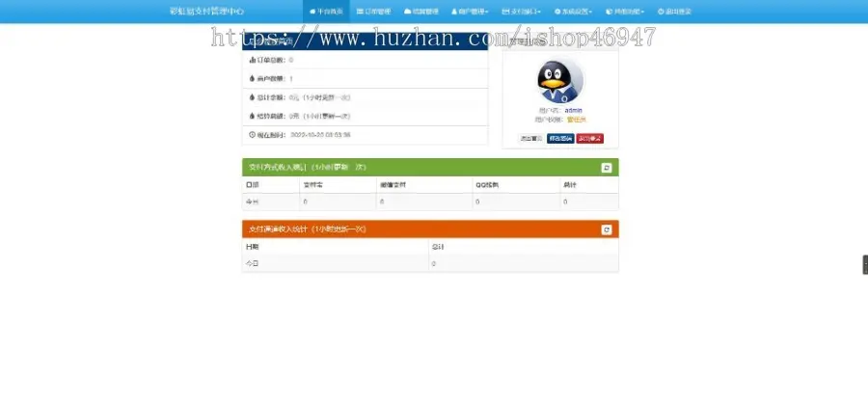Click the red button under the avatar
Image resolution: width=868 pixels, height=404 pixels.
[x=590, y=138]
